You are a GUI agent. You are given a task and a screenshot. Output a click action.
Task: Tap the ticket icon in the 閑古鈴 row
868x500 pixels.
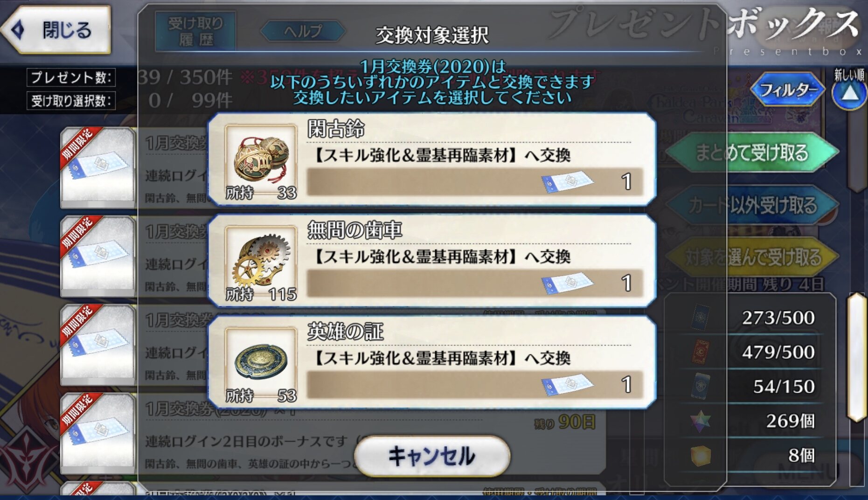coord(567,181)
